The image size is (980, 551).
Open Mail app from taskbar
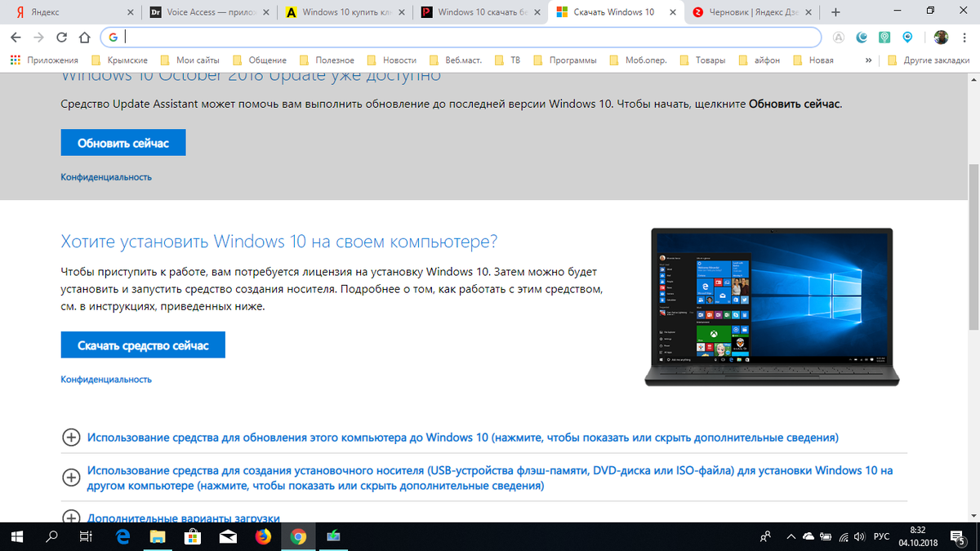(229, 536)
